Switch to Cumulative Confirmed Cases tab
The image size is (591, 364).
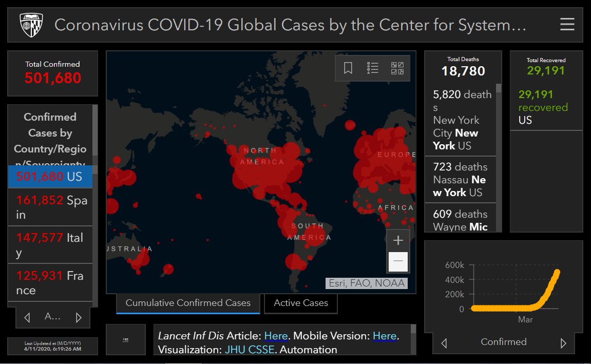click(188, 303)
